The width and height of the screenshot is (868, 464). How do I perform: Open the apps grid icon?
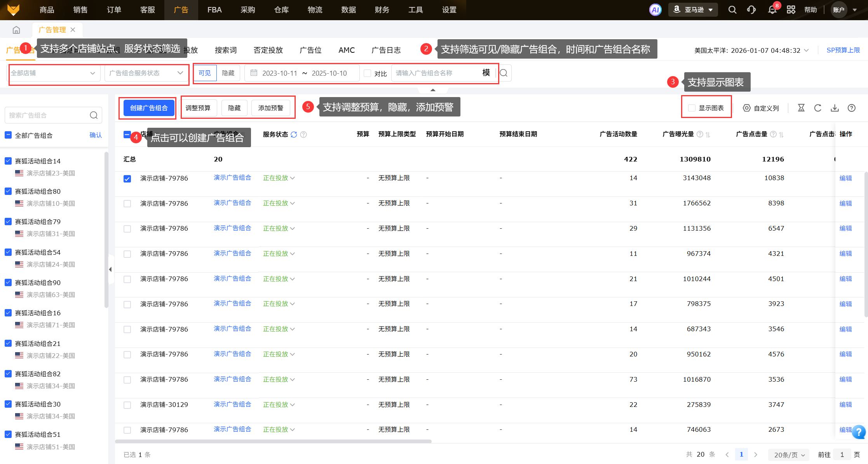pos(791,10)
